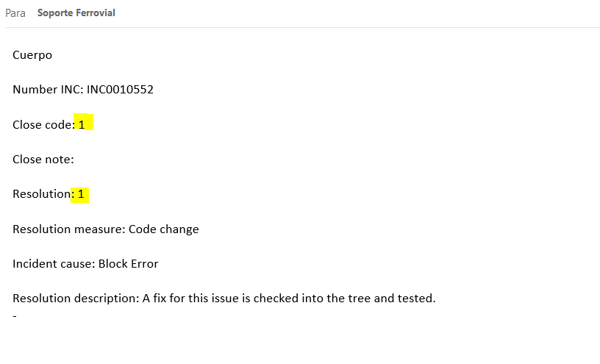Click the word tested in the description
The height and width of the screenshot is (364, 600).
tap(417, 298)
